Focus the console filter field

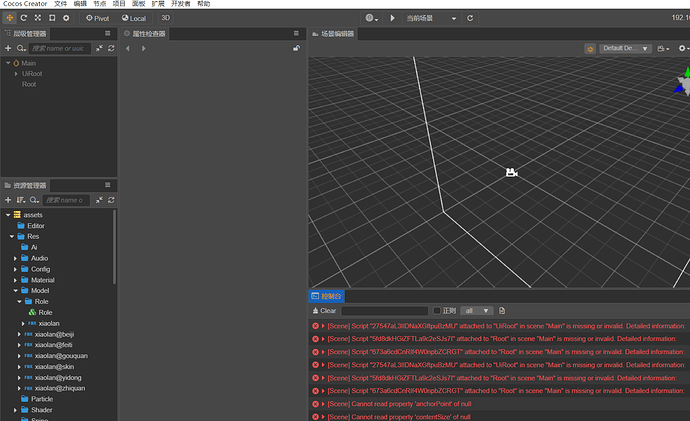385,311
